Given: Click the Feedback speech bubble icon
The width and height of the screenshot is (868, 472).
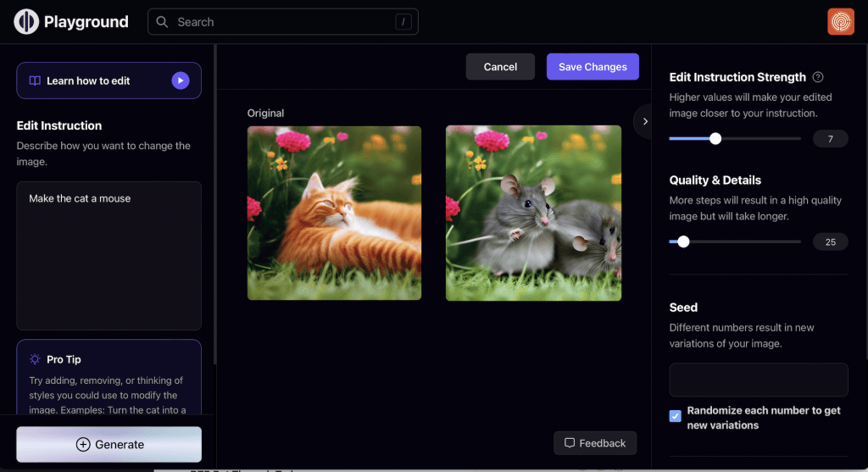Looking at the screenshot, I should click(569, 442).
